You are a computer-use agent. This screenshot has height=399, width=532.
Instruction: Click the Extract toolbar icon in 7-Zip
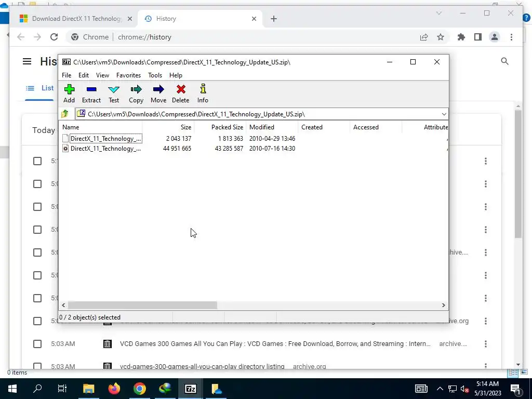(91, 94)
